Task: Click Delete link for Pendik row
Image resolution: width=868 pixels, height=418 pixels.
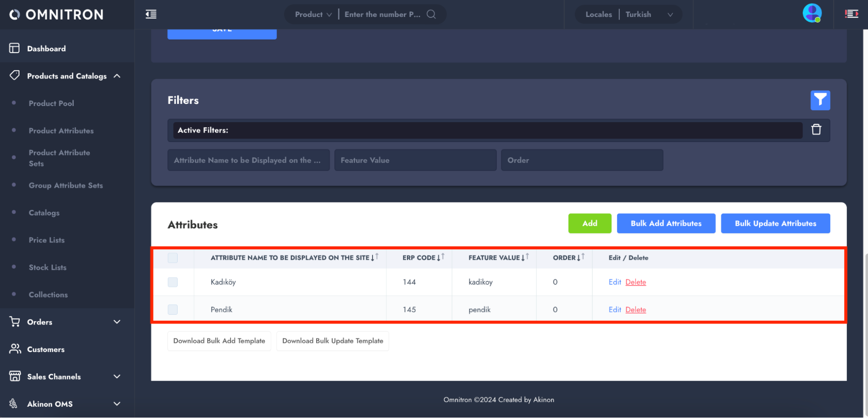Action: coord(635,310)
